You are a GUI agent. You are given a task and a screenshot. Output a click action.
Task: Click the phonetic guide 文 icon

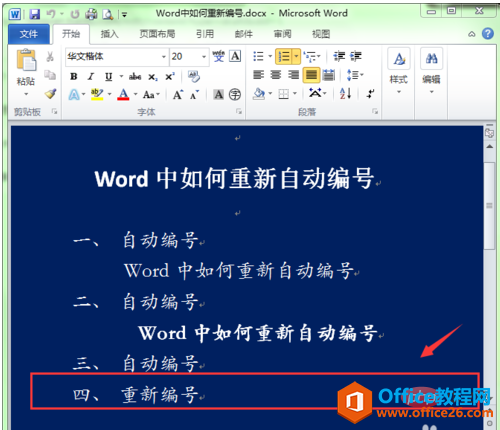click(219, 56)
